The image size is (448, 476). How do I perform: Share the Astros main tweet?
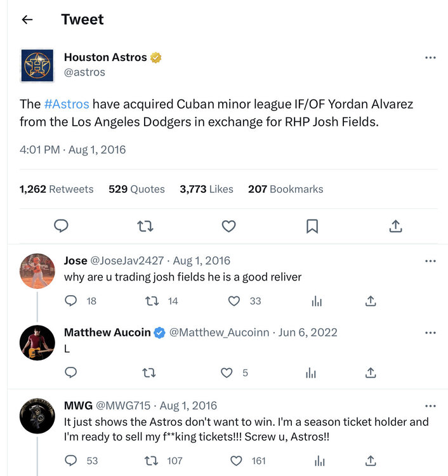(x=395, y=226)
